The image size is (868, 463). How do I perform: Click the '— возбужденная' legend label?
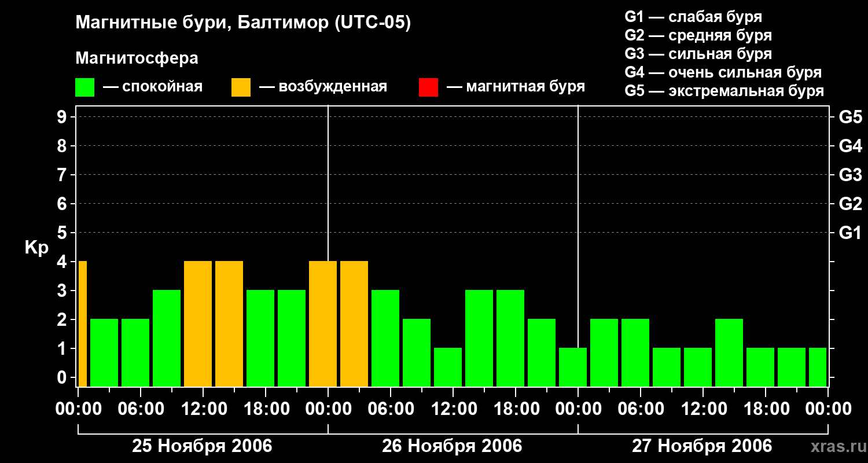[x=323, y=87]
